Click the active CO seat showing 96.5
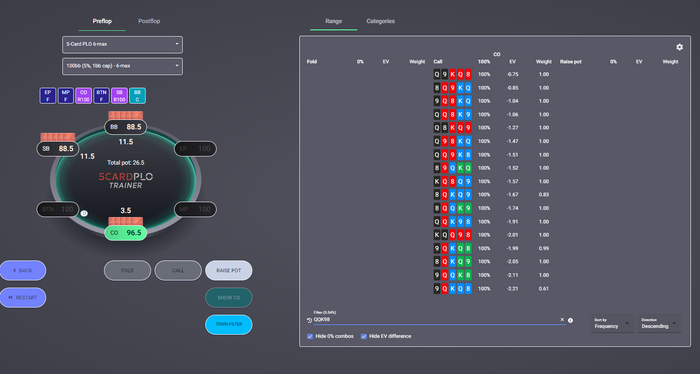 [x=125, y=233]
